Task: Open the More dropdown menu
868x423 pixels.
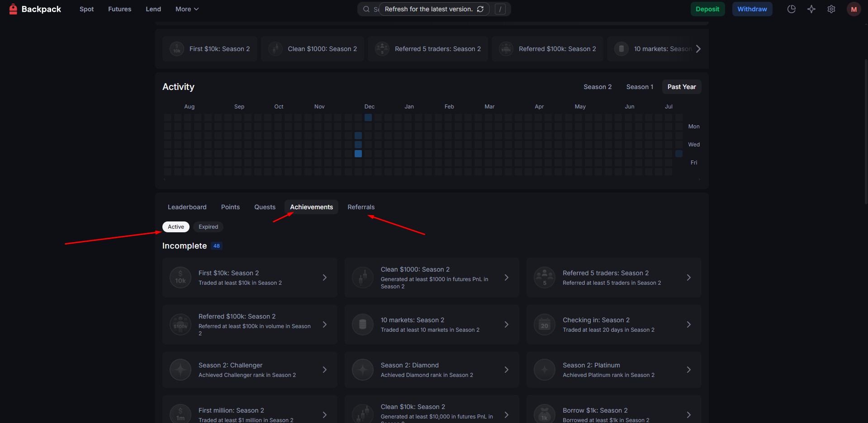Action: [187, 9]
